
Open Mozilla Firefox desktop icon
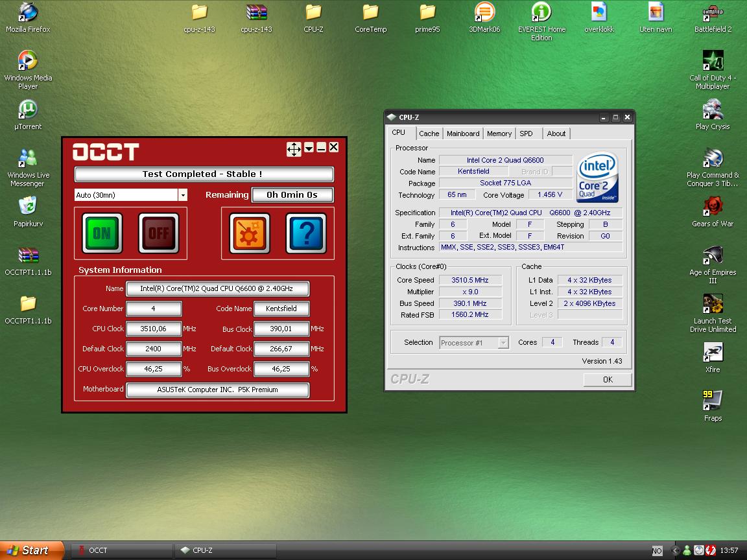pyautogui.click(x=28, y=17)
